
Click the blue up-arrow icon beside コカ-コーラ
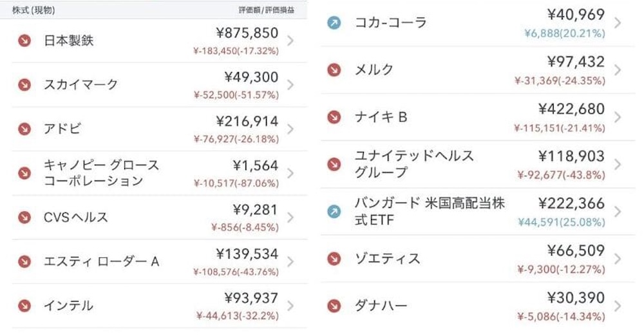pos(334,23)
